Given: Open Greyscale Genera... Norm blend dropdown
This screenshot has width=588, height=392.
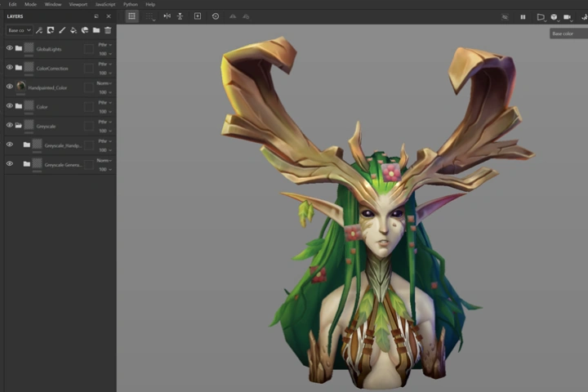Looking at the screenshot, I should [105, 161].
